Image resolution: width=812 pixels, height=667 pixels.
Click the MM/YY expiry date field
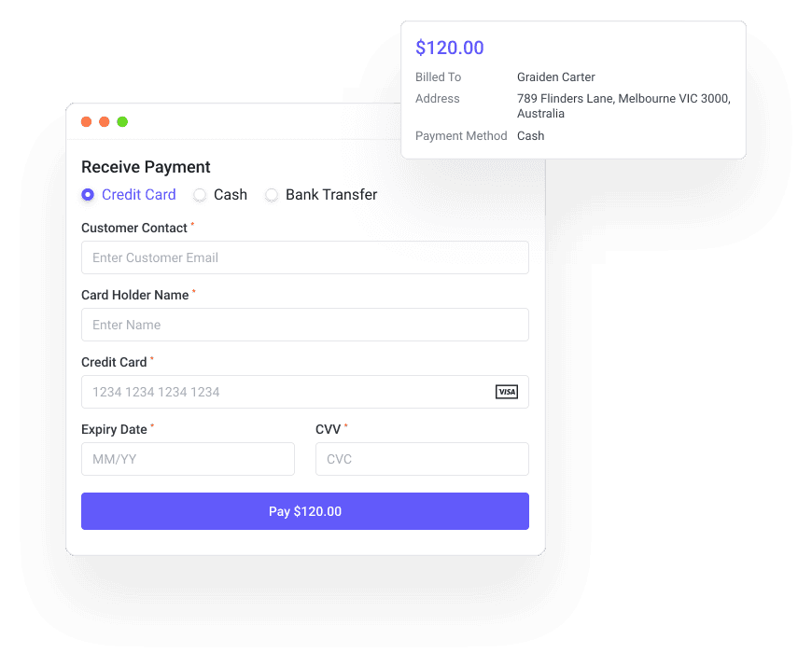click(x=188, y=459)
